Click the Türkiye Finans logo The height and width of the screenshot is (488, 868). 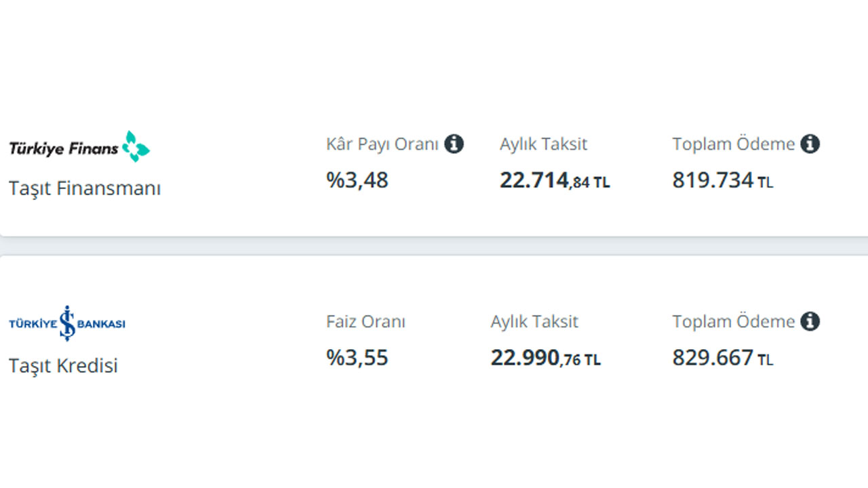(79, 146)
